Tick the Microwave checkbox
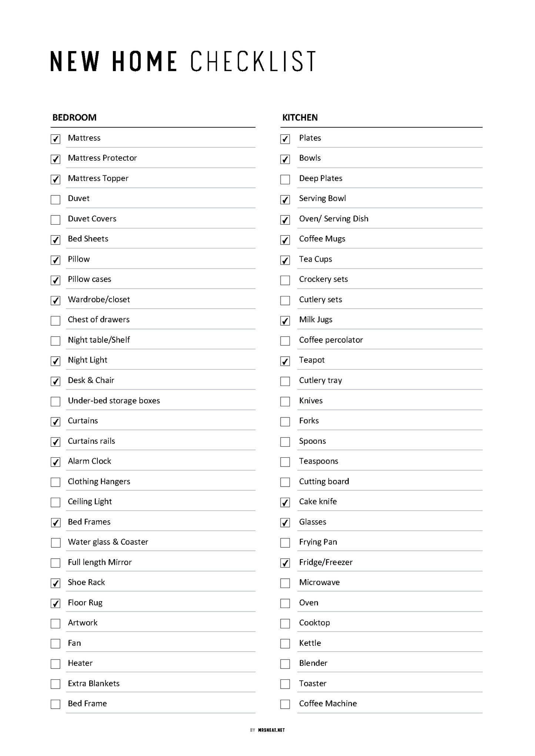535x756 pixels. [x=285, y=584]
